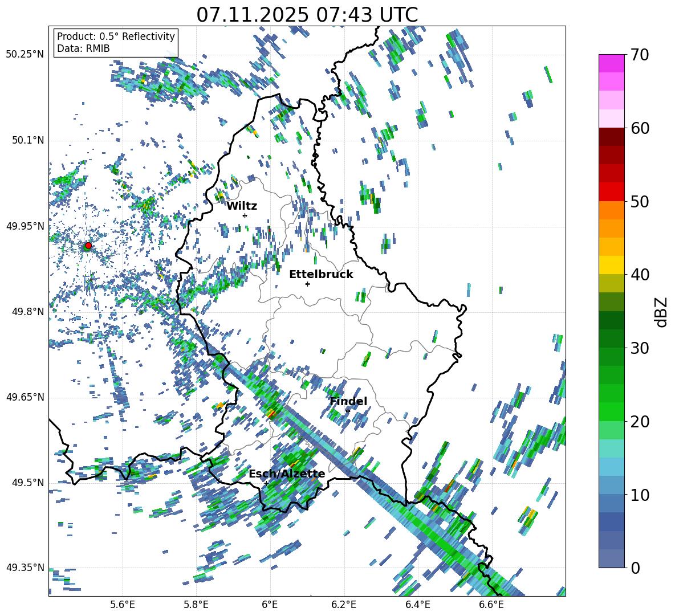Viewport: 675px width, 616px height.
Task: Click the colorbar tick label 30
Action: [639, 348]
